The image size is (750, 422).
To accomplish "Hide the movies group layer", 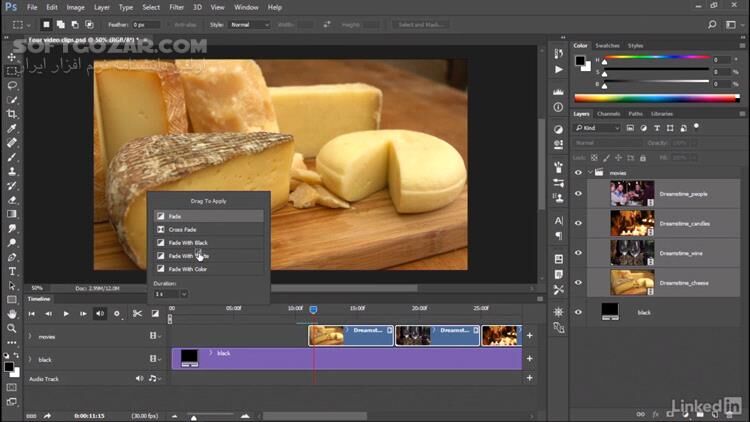I will [578, 173].
